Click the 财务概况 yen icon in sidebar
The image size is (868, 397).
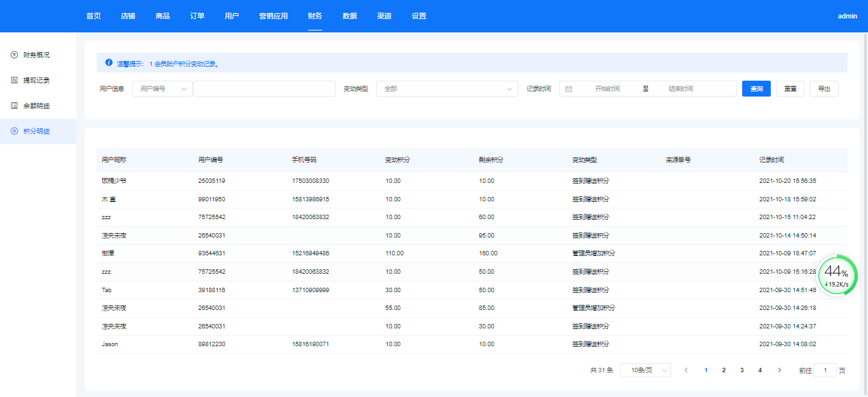14,55
